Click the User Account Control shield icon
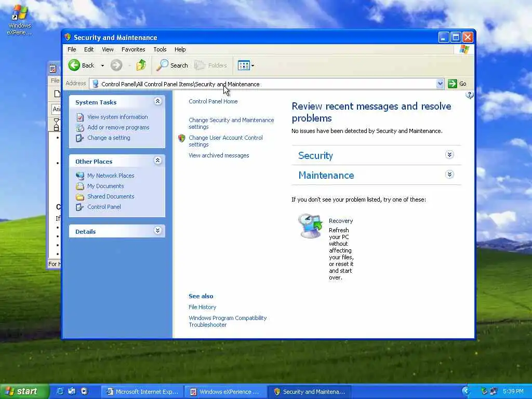The image size is (532, 399). [x=181, y=138]
